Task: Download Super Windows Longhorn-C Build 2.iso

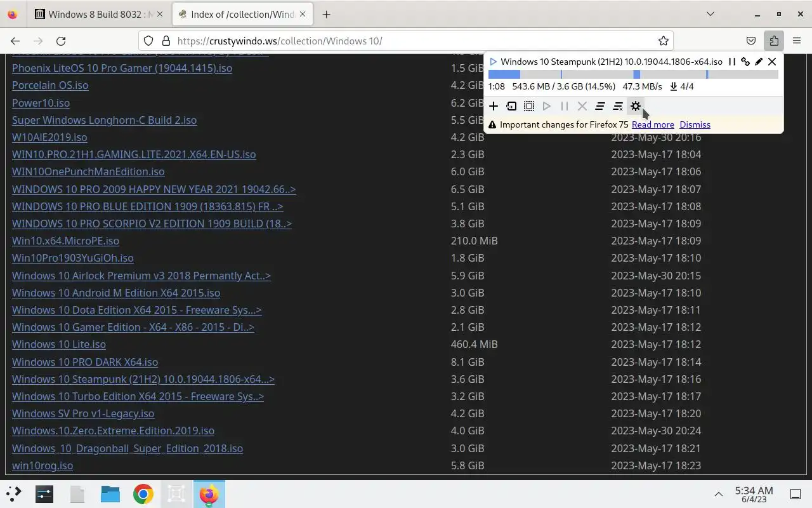Action: click(x=104, y=120)
